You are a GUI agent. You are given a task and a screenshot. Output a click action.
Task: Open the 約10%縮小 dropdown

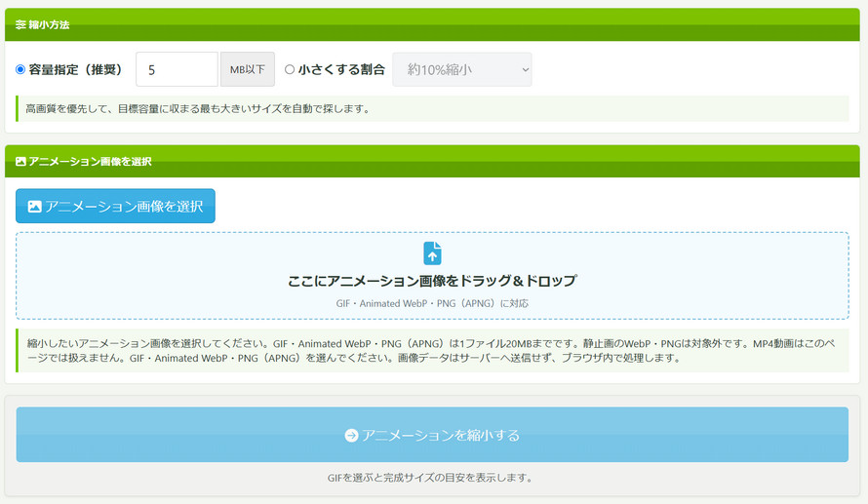[462, 69]
